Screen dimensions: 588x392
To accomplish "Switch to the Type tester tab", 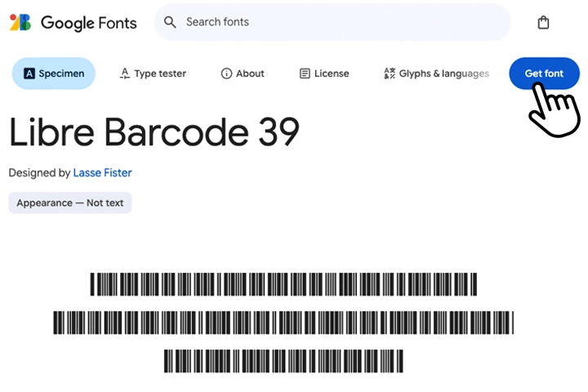I will 153,73.
